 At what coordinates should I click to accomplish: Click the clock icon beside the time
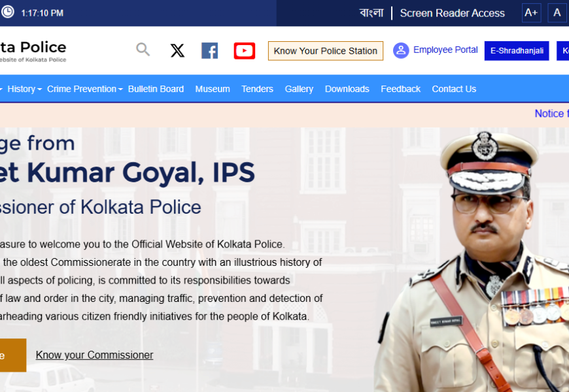pyautogui.click(x=7, y=12)
